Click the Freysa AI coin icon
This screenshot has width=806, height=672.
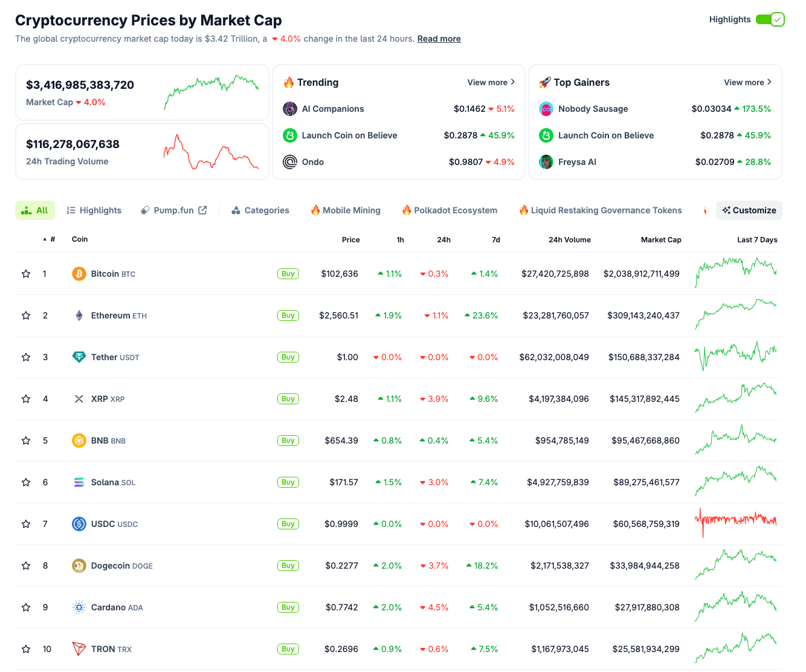[546, 162]
